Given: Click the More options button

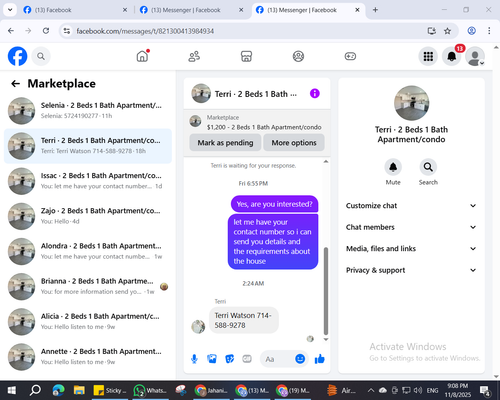Looking at the screenshot, I should (x=294, y=143).
